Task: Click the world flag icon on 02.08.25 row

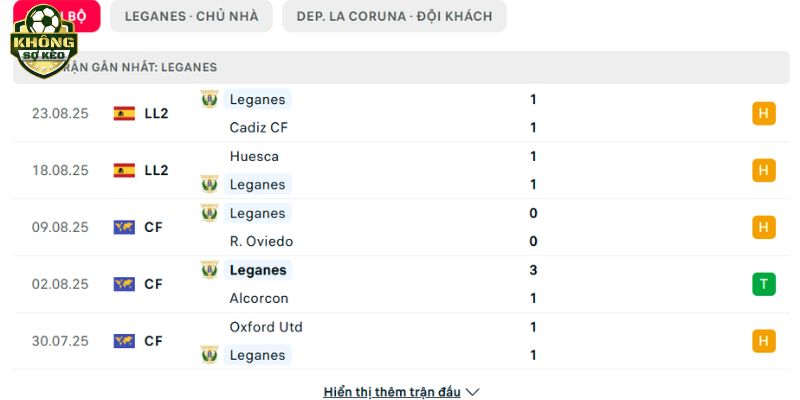Action: point(124,284)
